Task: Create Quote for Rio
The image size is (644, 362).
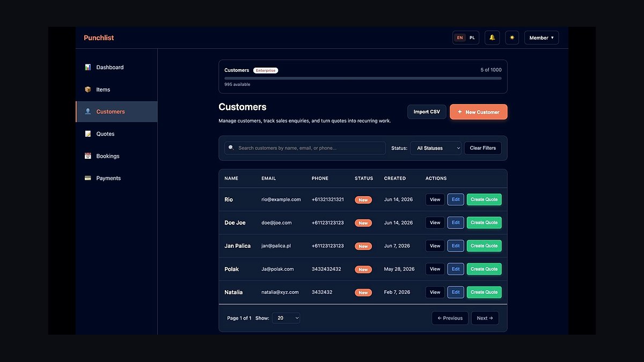Action: click(x=484, y=200)
